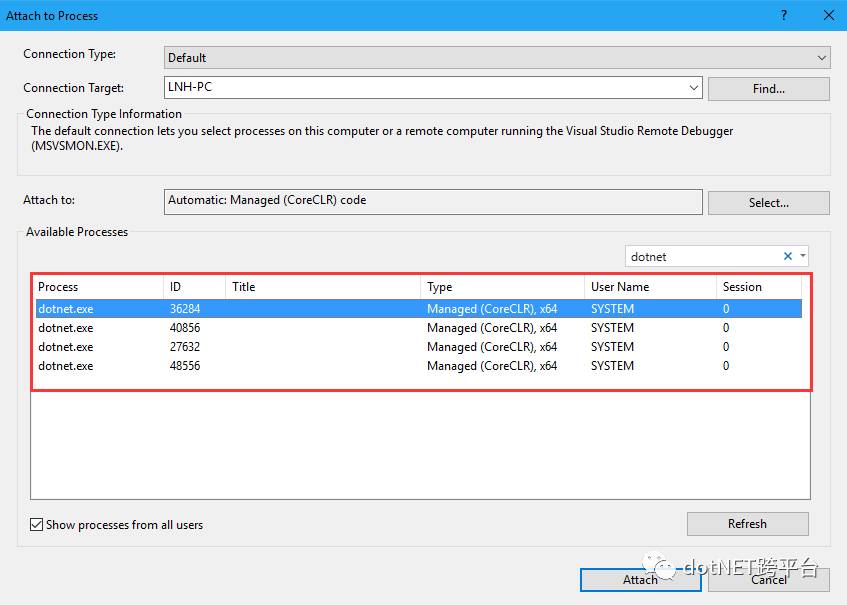
Task: Close the Attach to Process dialog
Action: tap(829, 15)
